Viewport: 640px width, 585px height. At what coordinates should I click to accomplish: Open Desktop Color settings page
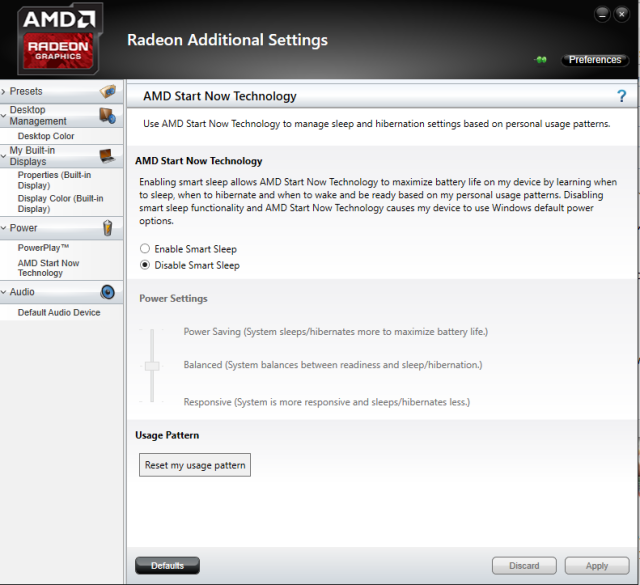tap(46, 136)
